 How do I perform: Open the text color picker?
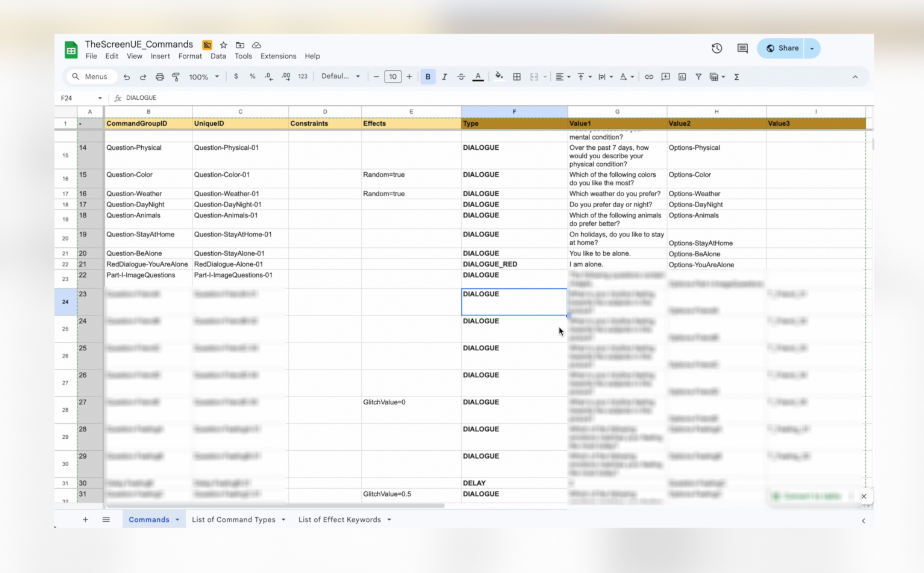pos(478,77)
